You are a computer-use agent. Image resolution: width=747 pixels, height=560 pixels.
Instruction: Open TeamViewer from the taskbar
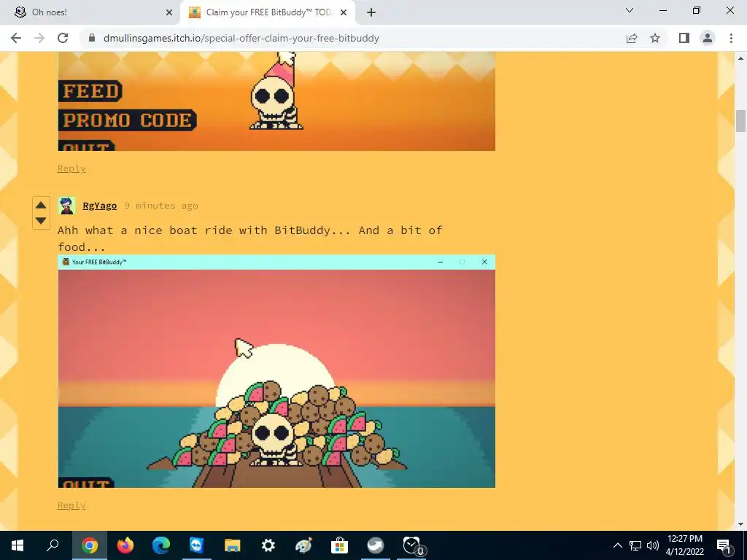point(196,545)
